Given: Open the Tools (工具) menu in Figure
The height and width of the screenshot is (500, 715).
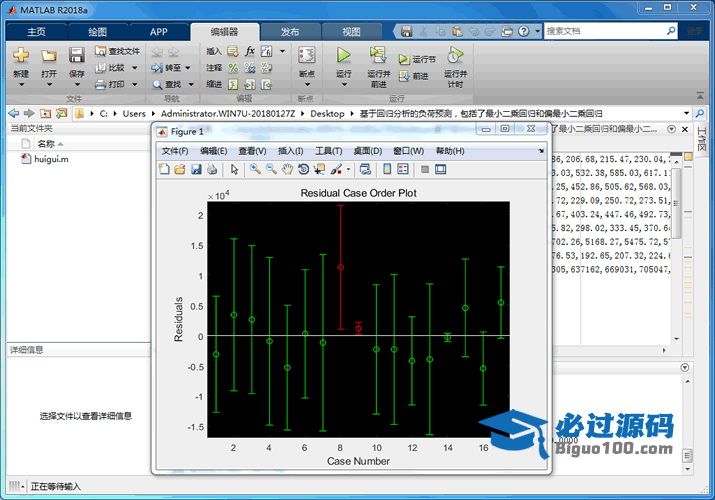Looking at the screenshot, I should (x=329, y=151).
